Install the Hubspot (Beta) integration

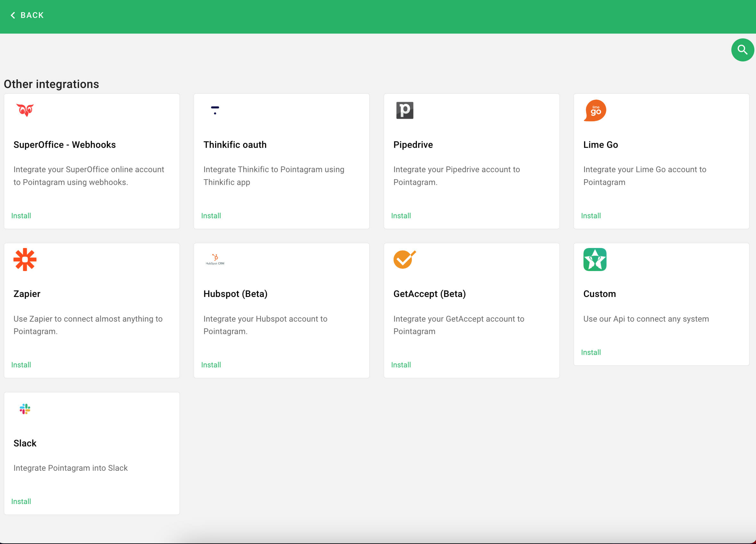tap(211, 364)
